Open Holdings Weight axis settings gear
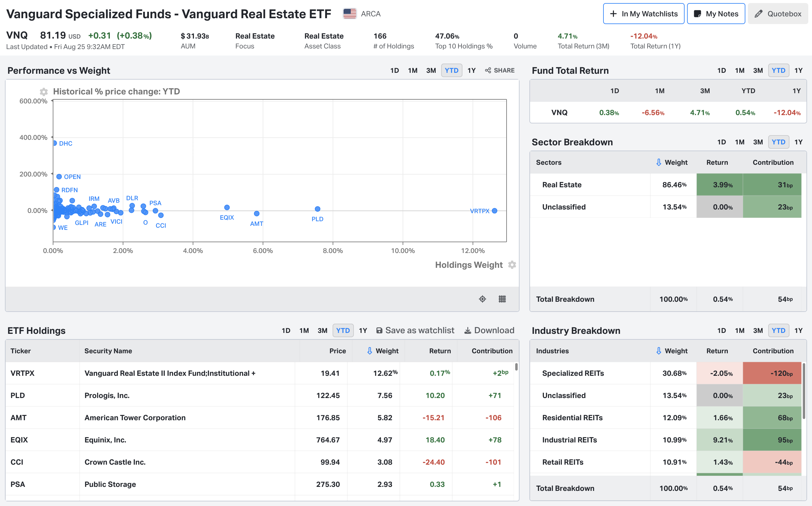812x506 pixels. point(512,265)
